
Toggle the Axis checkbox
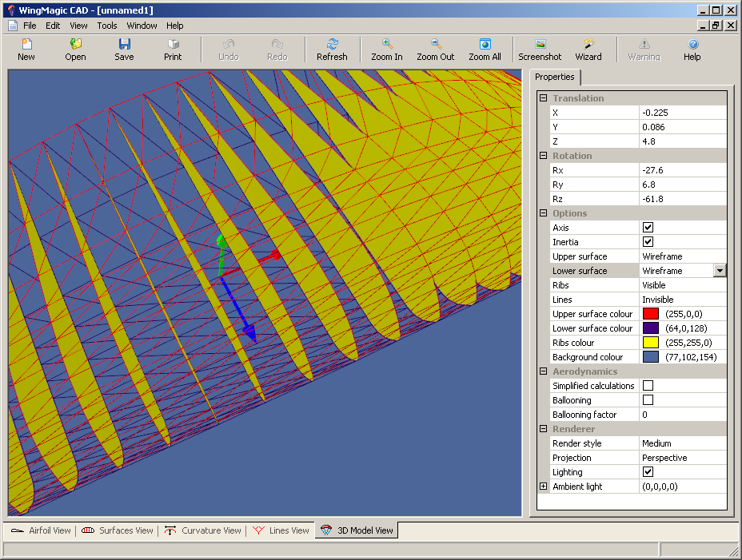coord(648,228)
